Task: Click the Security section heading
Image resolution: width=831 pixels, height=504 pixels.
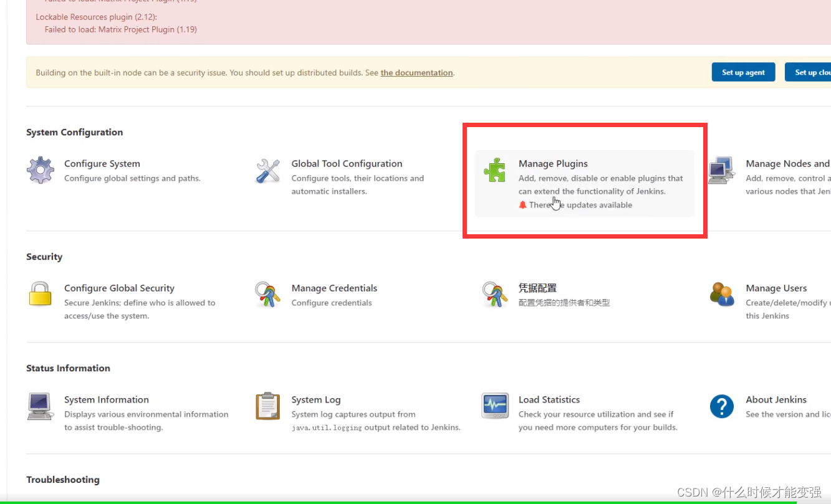Action: click(44, 257)
